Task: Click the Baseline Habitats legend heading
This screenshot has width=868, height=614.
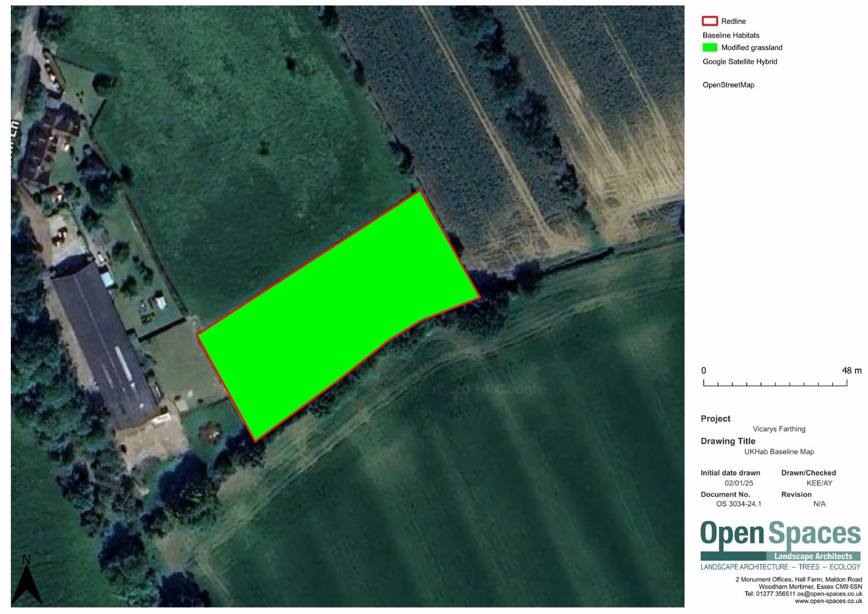Action: coord(731,35)
